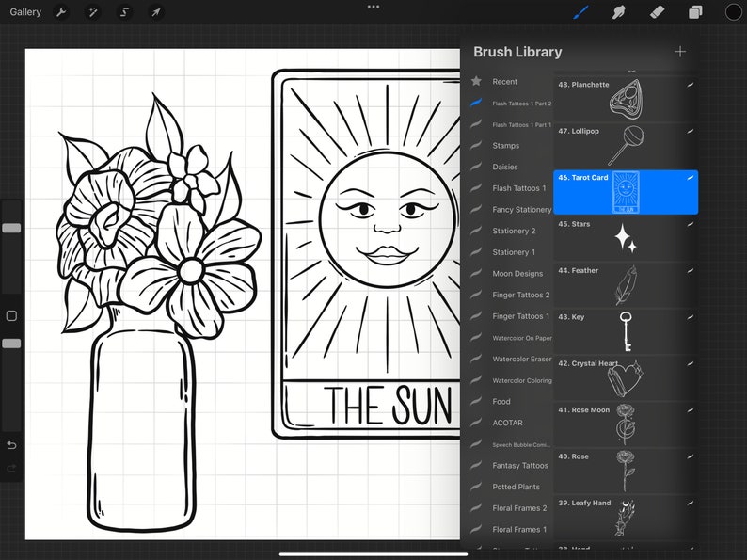
Task: Click brush stroke icon beside ACOTAR
Action: pyautogui.click(x=476, y=423)
